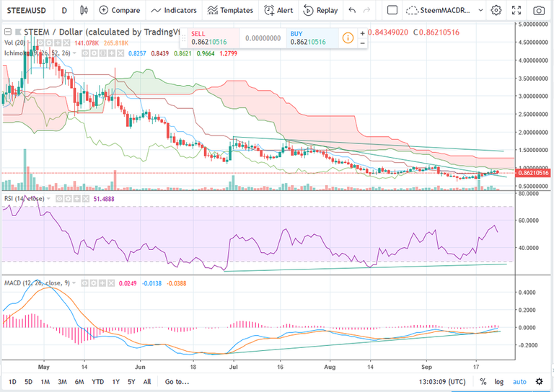Open Ichimoku source code braces icon
The image size is (554, 392).
pos(103,53)
